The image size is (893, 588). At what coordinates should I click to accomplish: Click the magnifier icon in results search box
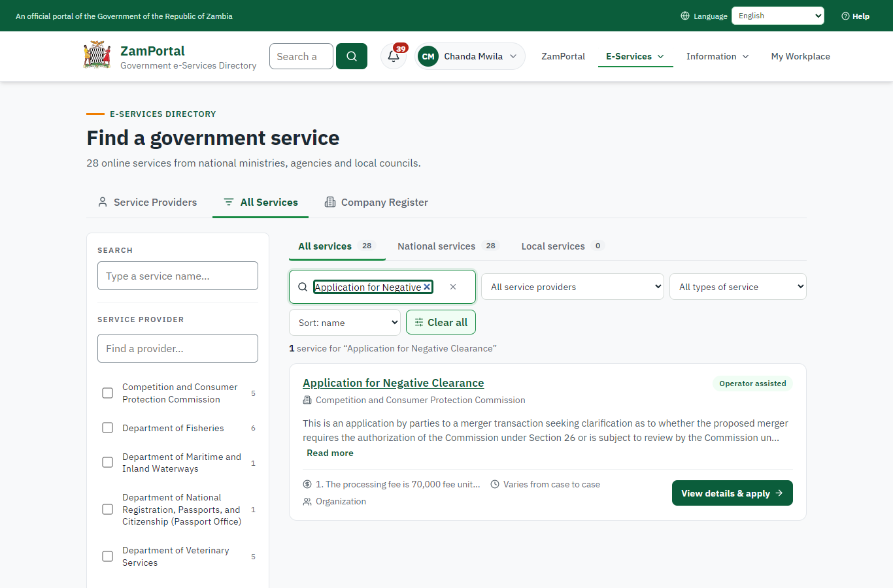(x=303, y=287)
